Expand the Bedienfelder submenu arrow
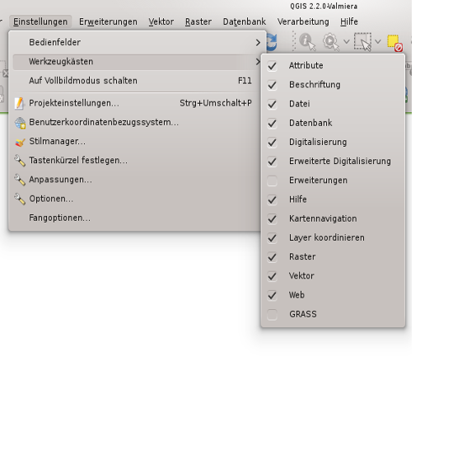Screen dimensions: 476x469 point(258,43)
